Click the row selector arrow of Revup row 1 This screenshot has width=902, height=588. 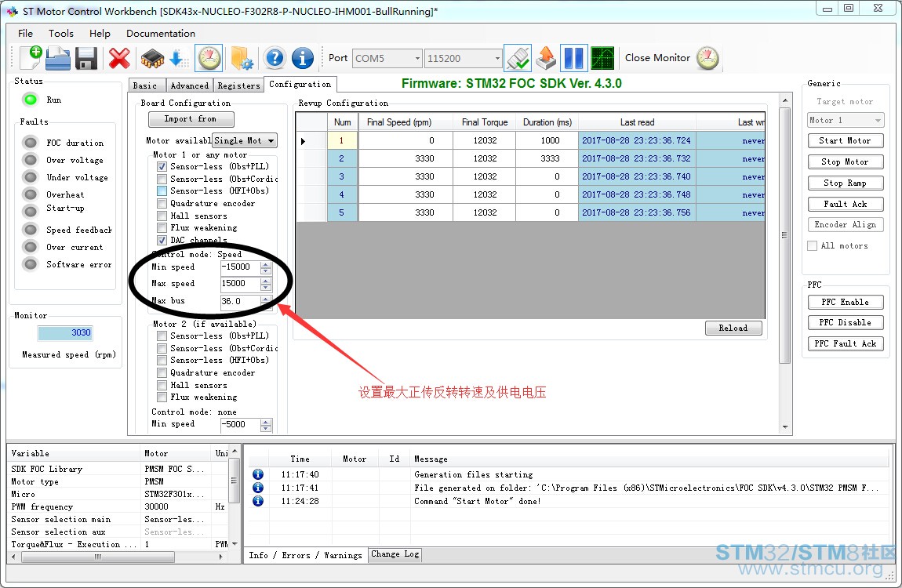[304, 140]
